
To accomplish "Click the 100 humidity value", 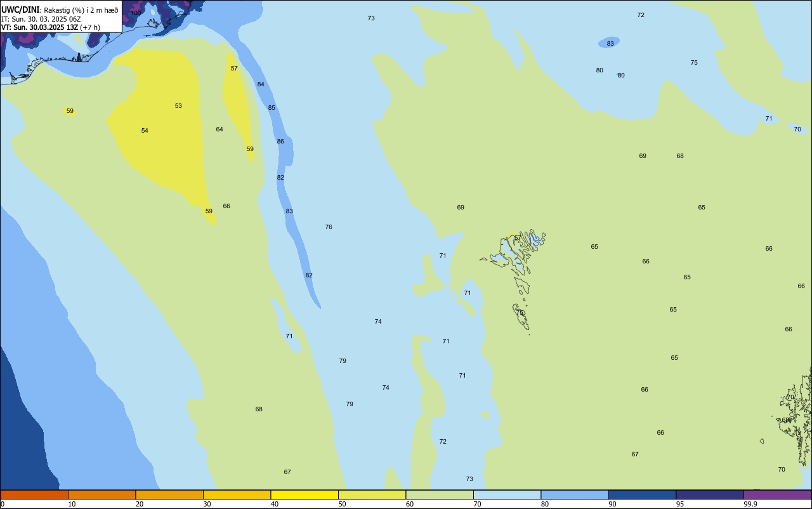I will point(136,13).
